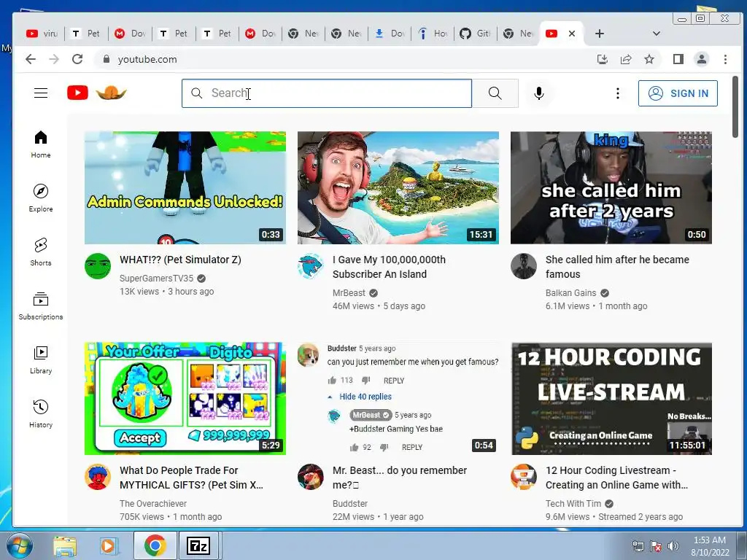
Task: Click the taskbar clock showing 1:53 AM
Action: click(710, 546)
